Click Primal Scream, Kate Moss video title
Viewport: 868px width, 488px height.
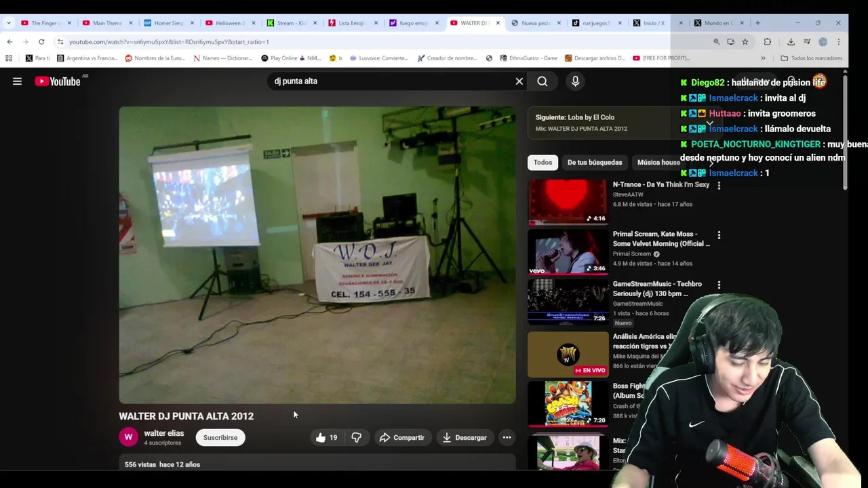661,239
